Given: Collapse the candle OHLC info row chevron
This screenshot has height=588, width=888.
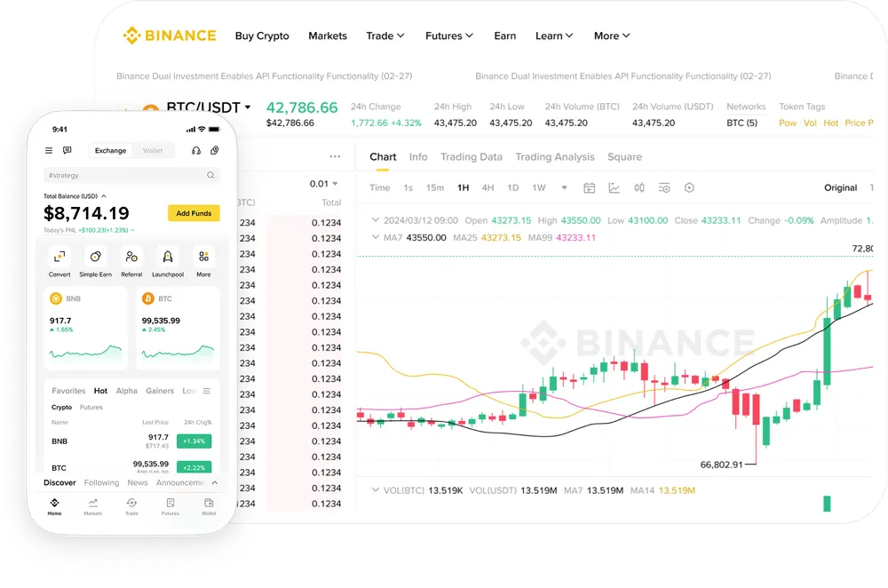Looking at the screenshot, I should click(x=375, y=220).
